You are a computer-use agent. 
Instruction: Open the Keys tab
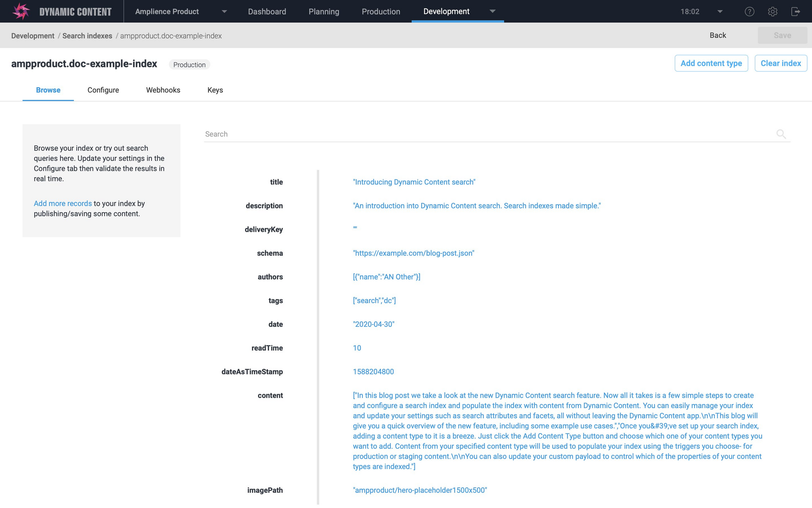215,90
